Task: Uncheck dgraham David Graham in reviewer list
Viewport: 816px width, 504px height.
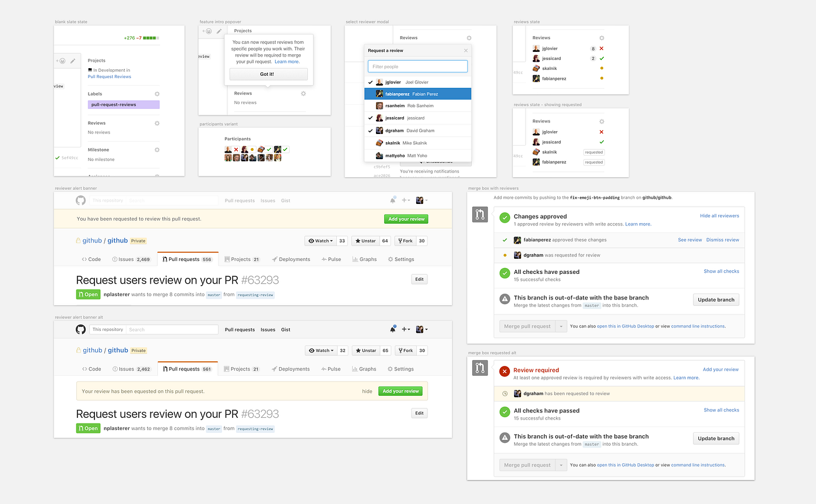Action: [418, 131]
